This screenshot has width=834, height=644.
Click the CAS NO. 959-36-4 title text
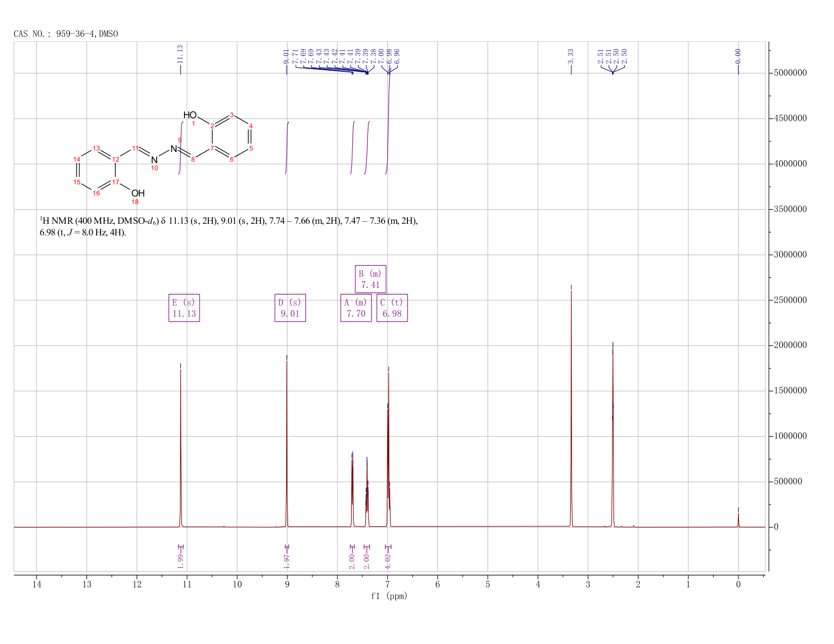[66, 34]
